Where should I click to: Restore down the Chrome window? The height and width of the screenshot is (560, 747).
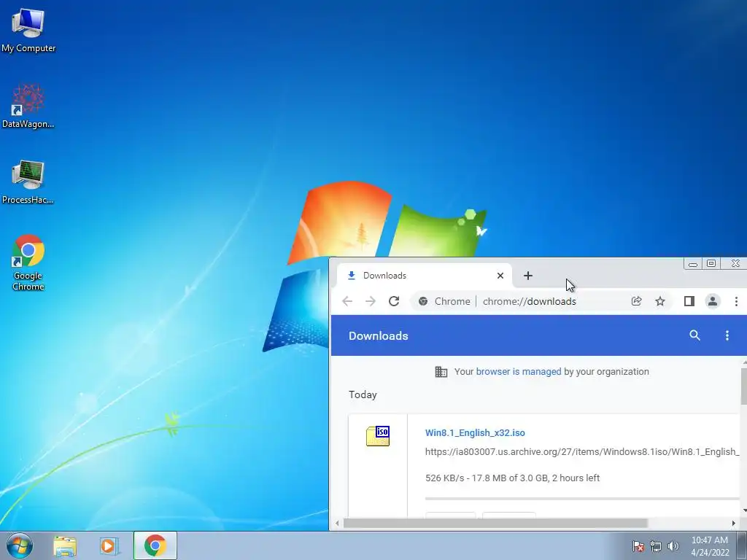pos(711,263)
